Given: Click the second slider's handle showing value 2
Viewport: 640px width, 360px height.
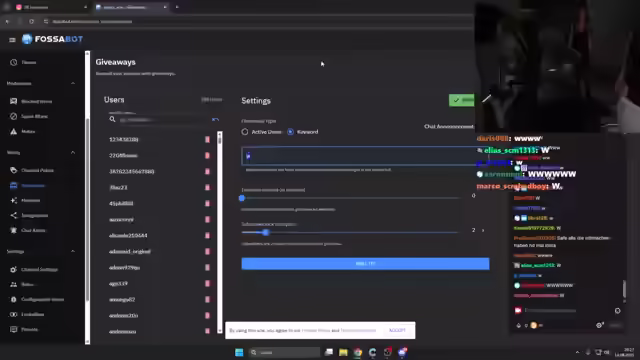Looking at the screenshot, I should point(266,232).
